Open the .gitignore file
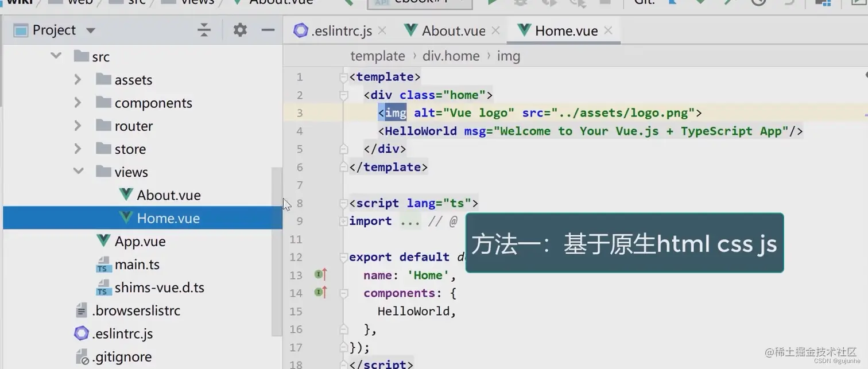Viewport: 868px width, 369px height. pyautogui.click(x=122, y=356)
